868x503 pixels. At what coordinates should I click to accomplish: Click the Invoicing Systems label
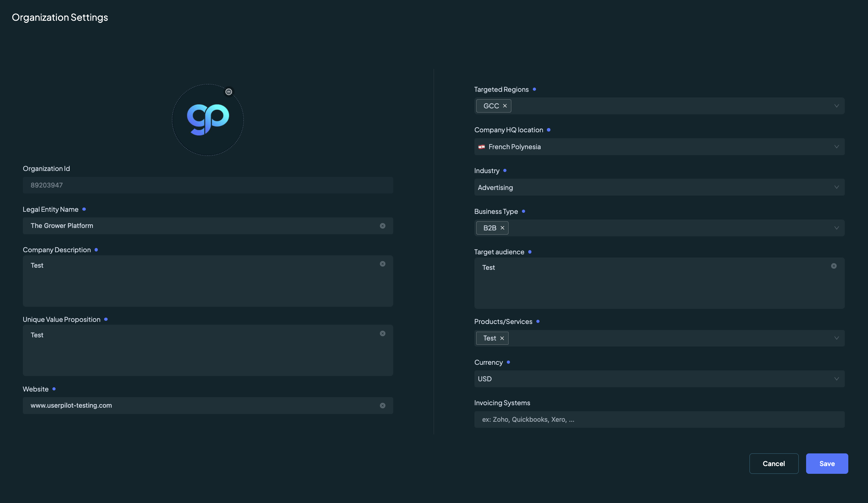pyautogui.click(x=502, y=403)
